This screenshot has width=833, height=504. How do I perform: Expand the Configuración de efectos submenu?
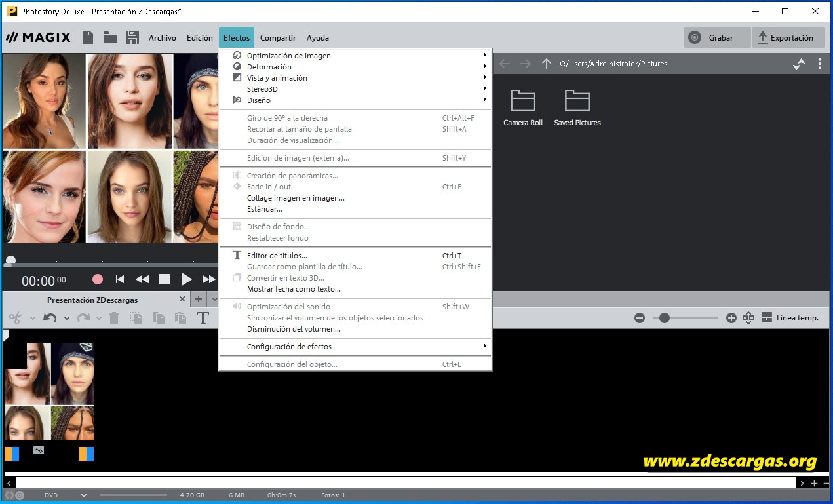pos(355,347)
